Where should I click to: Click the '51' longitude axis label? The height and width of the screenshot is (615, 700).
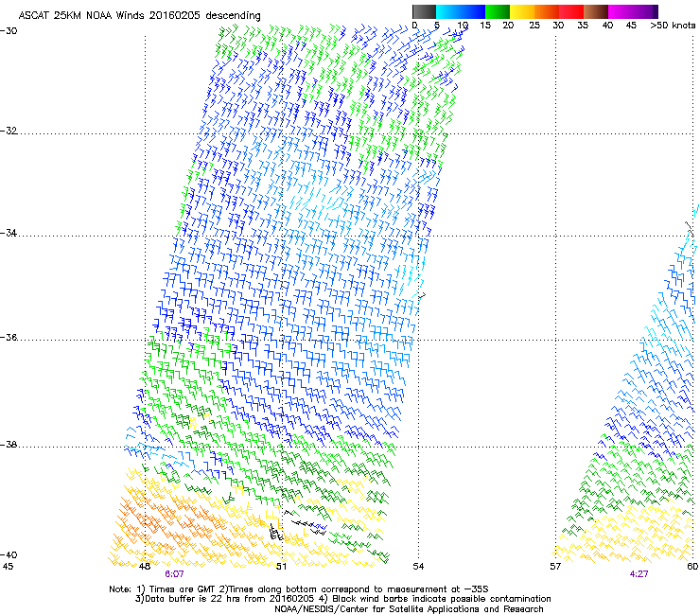click(x=281, y=567)
